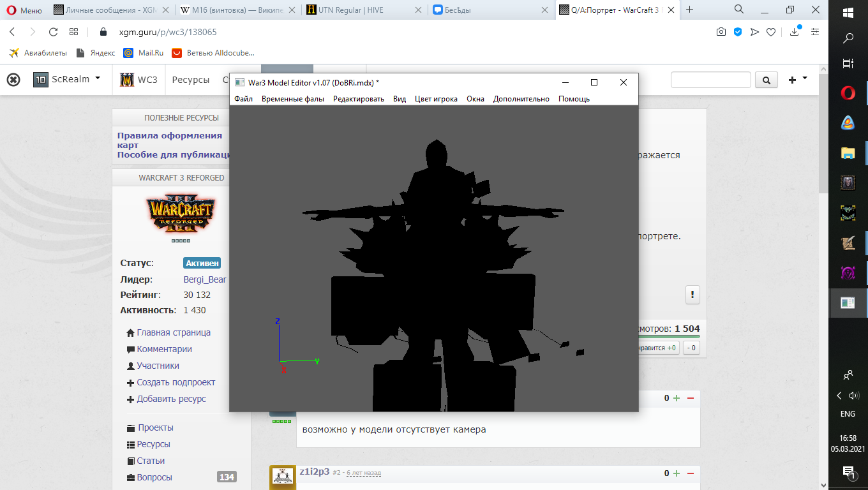Open Opera speed dial start page
Viewport: 868px width, 490px height.
73,32
